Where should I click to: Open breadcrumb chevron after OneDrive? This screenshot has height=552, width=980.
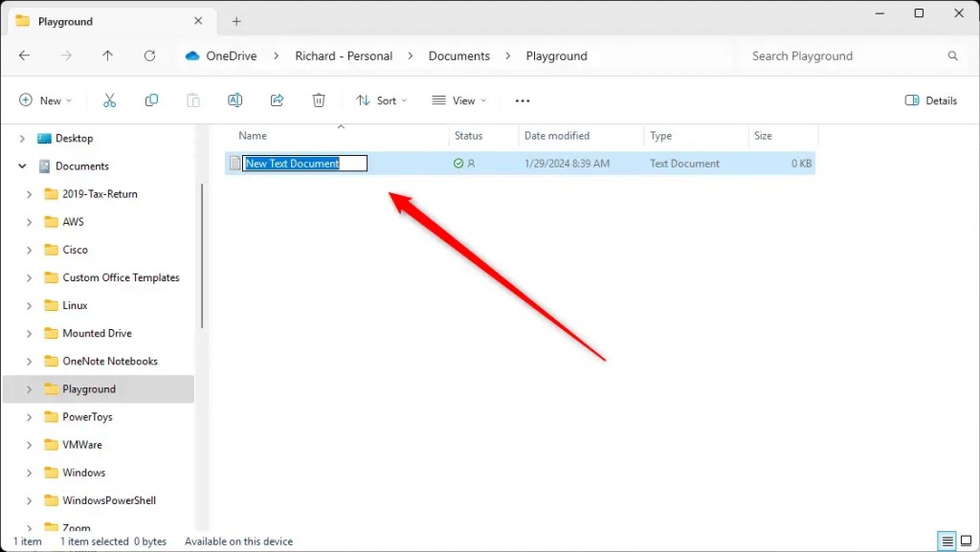point(277,55)
